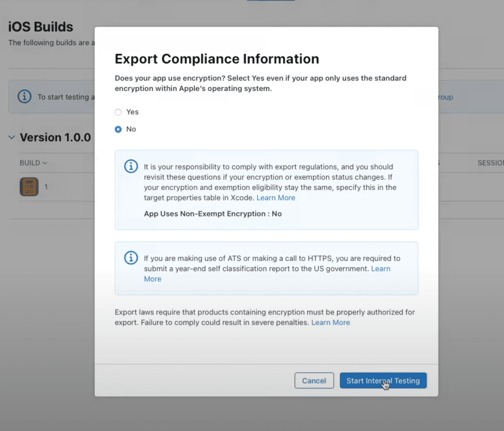
Task: Click the Export Compliance Information heading
Action: point(216,59)
